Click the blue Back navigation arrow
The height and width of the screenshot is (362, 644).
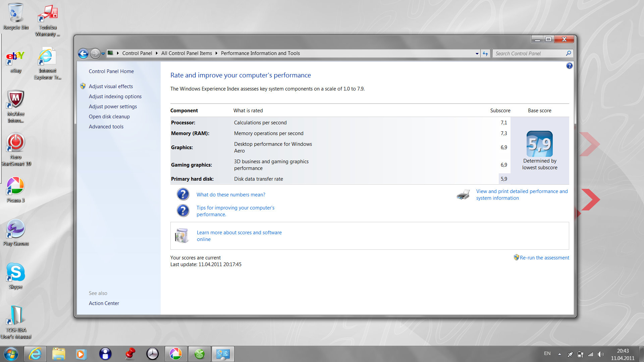click(83, 53)
